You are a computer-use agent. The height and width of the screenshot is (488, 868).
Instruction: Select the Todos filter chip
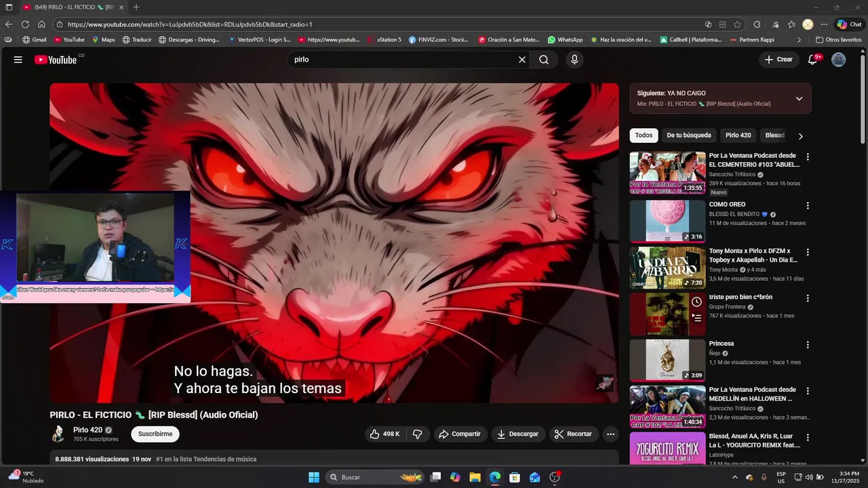[644, 136]
